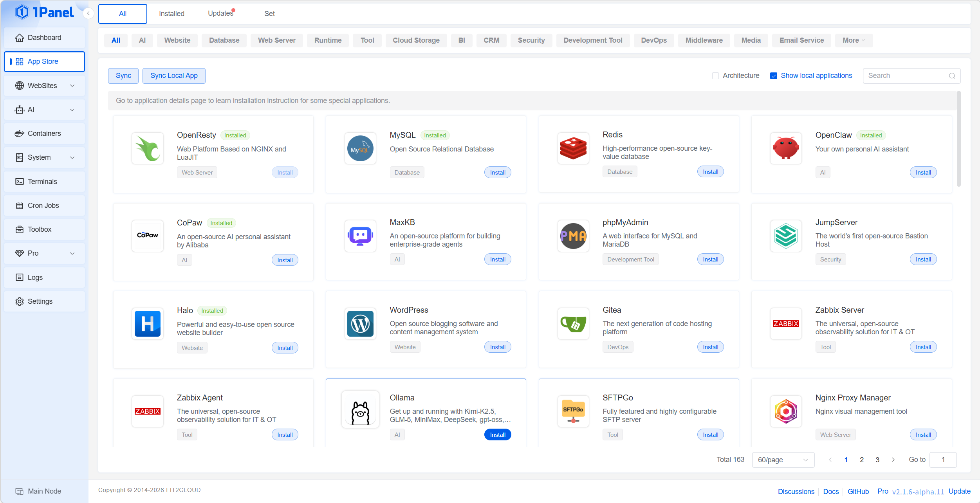Go to Cron Jobs
Viewport: 980px width, 503px height.
[44, 206]
